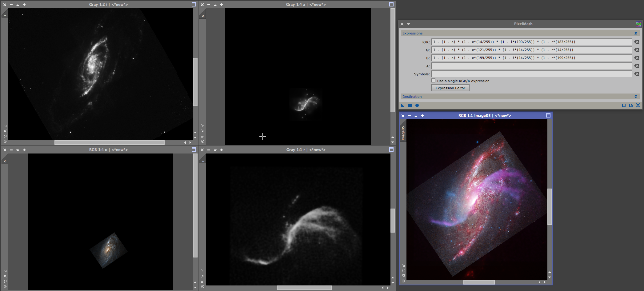Open the Expression Editor
Image resolution: width=644 pixels, height=291 pixels.
coord(450,88)
